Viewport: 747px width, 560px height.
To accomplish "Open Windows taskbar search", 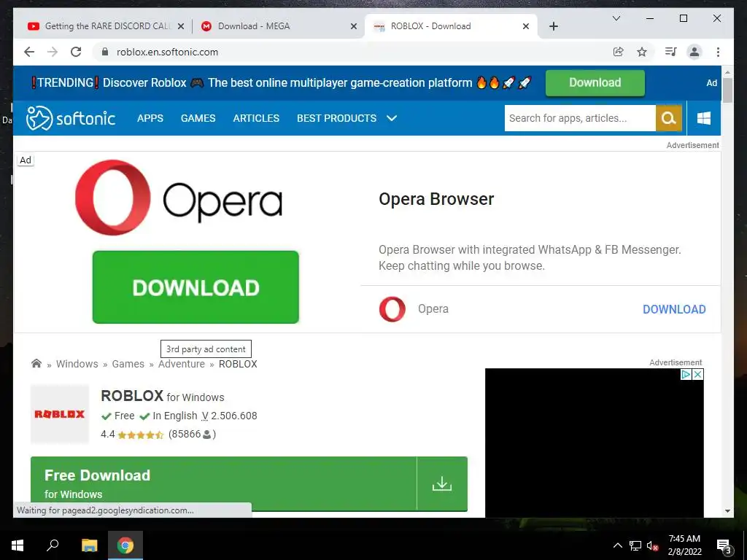I will (53, 545).
